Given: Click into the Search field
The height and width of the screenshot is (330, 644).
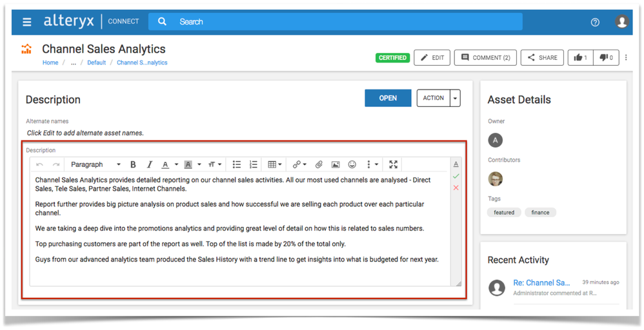Looking at the screenshot, I should [335, 22].
